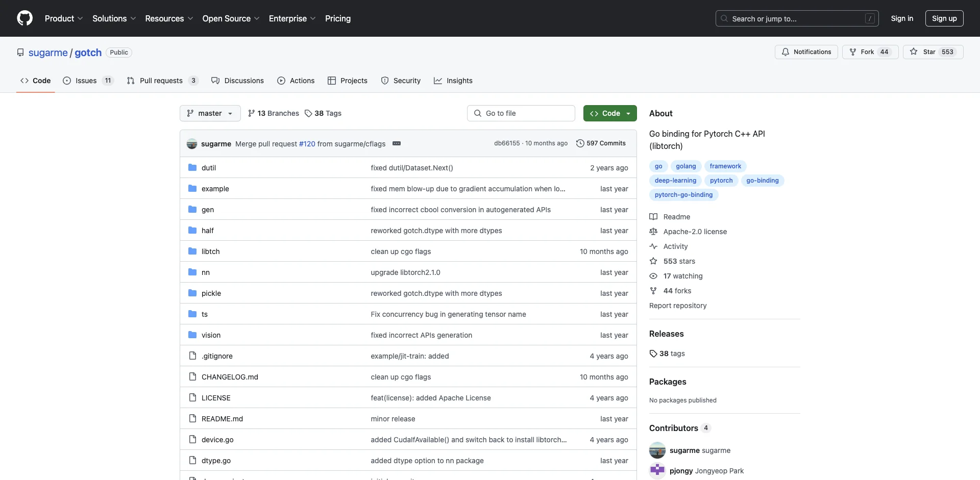This screenshot has width=980, height=480.
Task: Switch to the Insights tab
Action: point(453,81)
